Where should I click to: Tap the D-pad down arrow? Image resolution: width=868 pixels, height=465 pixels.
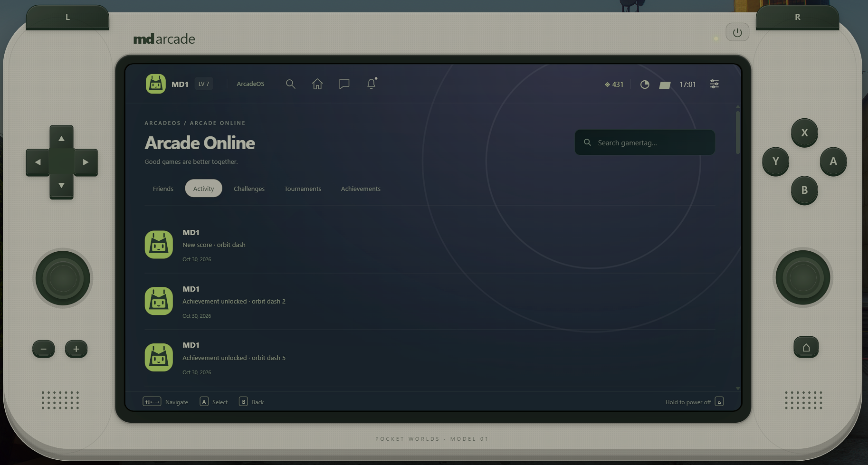[x=61, y=186]
